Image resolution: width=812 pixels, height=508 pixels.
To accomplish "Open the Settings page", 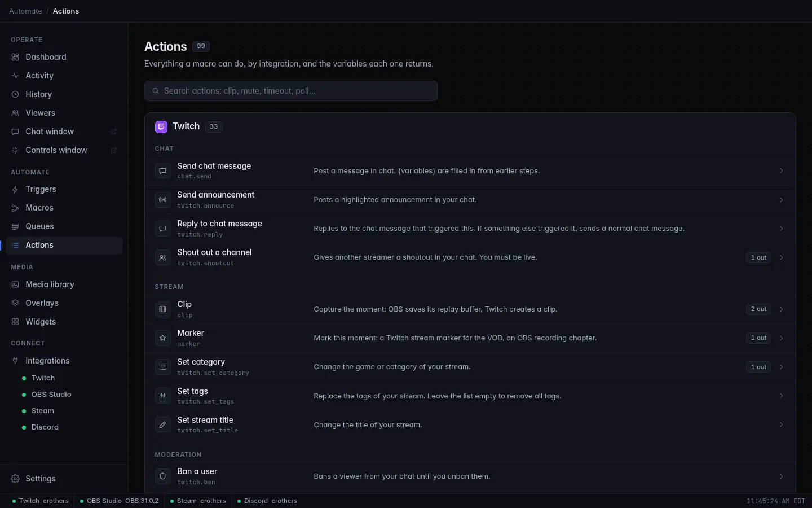I will 64,479.
